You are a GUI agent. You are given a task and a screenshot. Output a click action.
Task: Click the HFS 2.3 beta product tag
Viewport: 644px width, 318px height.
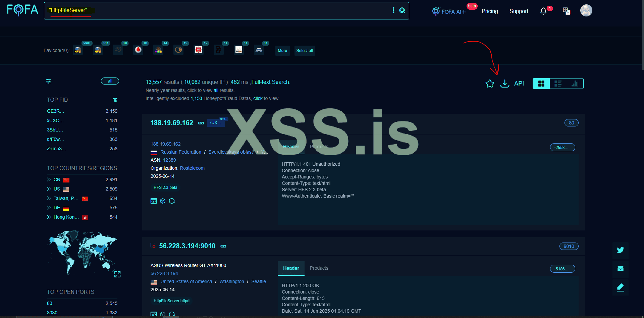click(x=165, y=188)
